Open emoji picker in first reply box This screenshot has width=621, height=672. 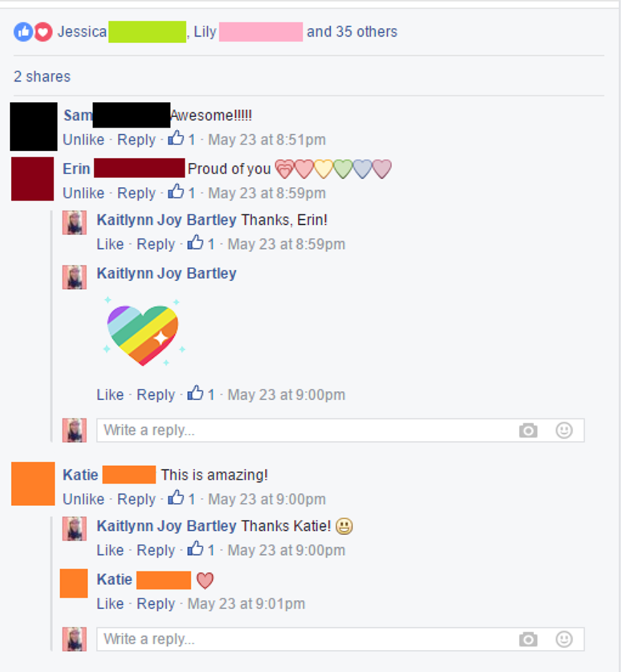564,430
